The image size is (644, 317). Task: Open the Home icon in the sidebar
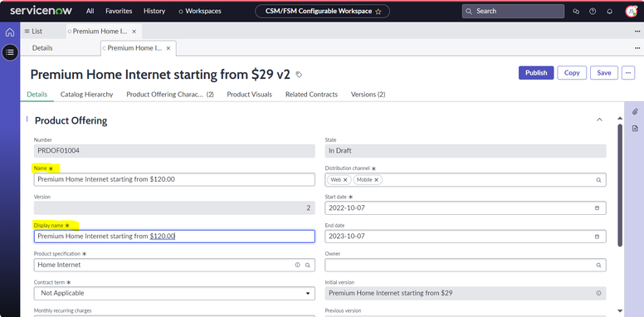tap(10, 32)
